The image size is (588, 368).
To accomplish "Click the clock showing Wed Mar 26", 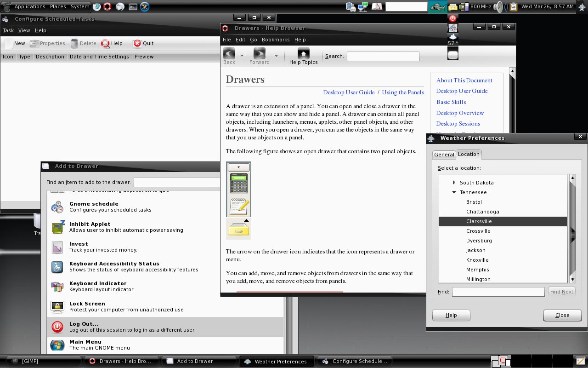I will point(548,6).
